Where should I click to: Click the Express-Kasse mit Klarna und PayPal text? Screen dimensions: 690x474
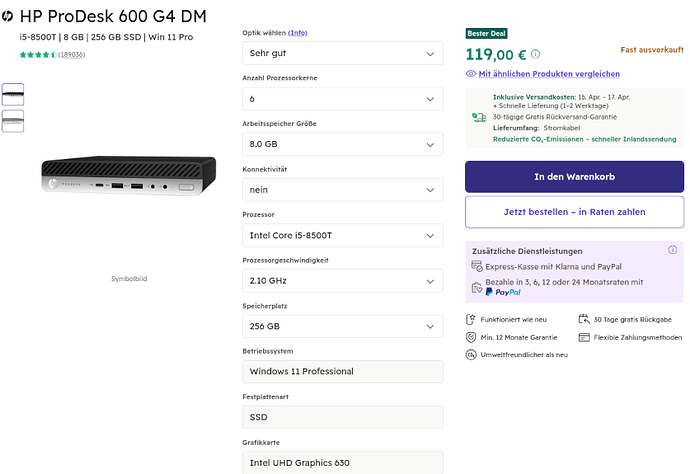coord(554,267)
